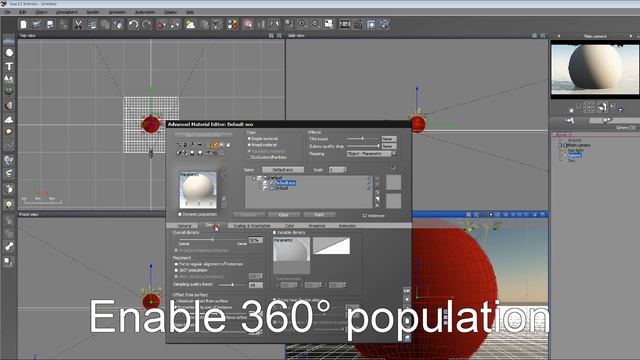Click the film strip render icon
The width and height of the screenshot is (640, 360).
point(345,24)
